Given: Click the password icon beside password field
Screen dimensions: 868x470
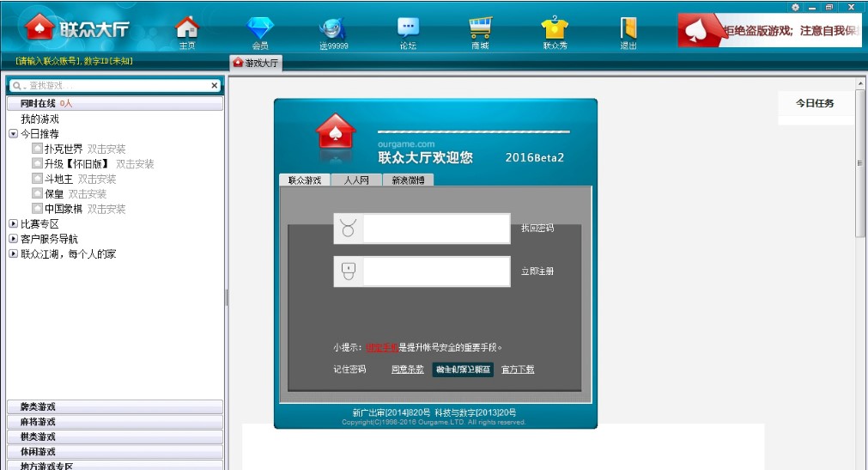Looking at the screenshot, I should click(x=349, y=271).
